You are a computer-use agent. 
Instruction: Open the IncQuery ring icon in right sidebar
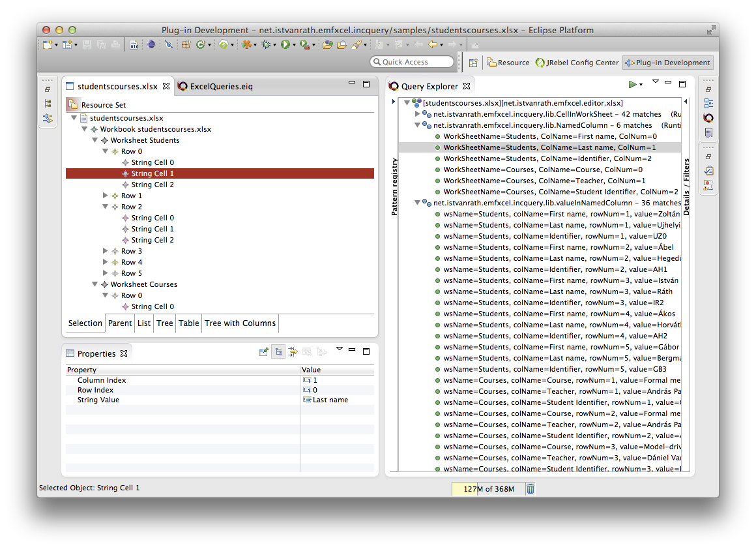pos(708,118)
